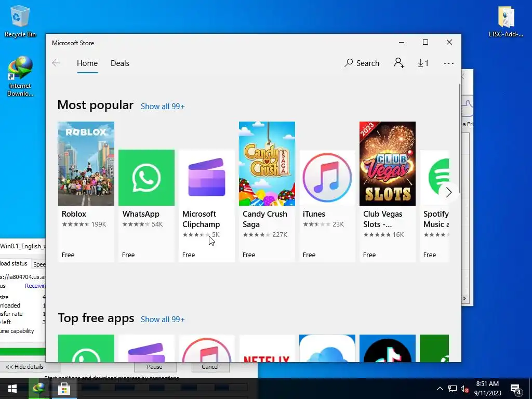The width and height of the screenshot is (532, 399).
Task: Open iTunes icon in Top free apps
Action: (207, 349)
